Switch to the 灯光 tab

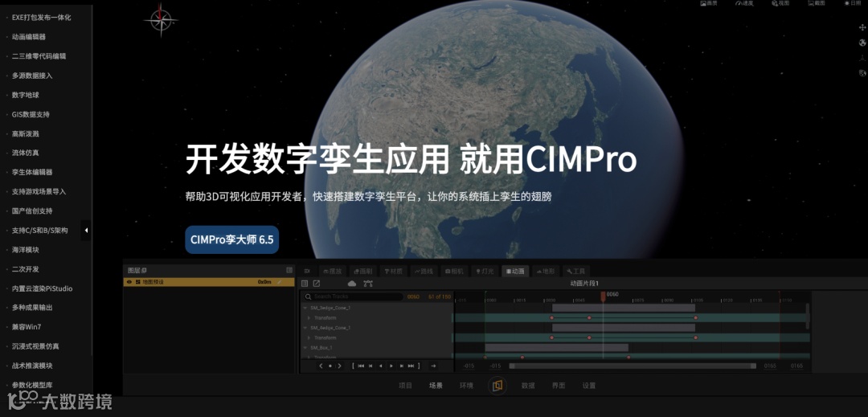[485, 272]
